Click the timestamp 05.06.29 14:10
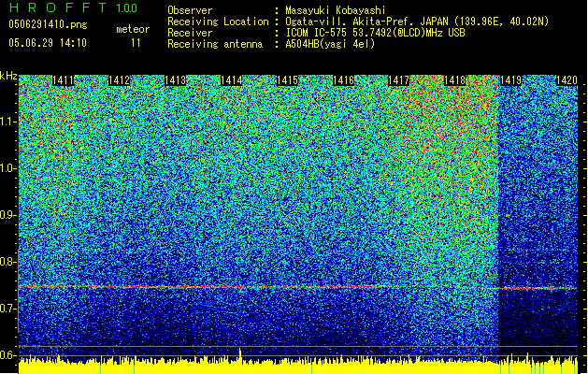This screenshot has width=588, height=374. coord(48,43)
